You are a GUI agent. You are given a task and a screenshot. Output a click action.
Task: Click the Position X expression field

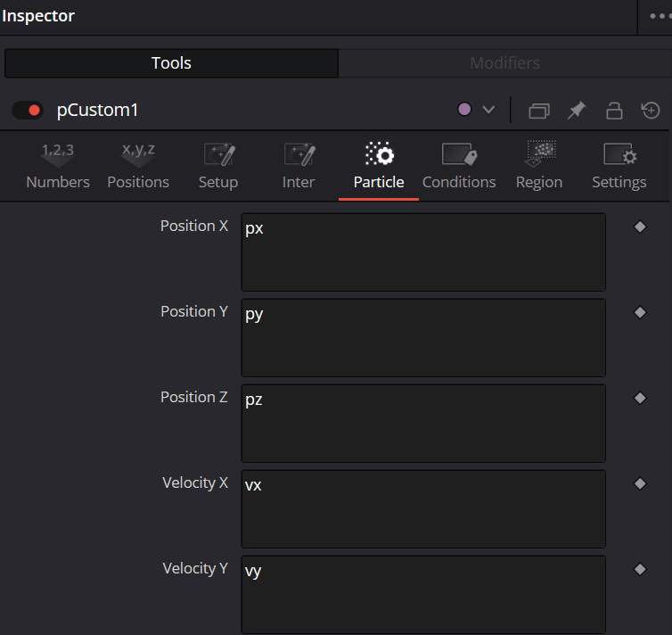[423, 252]
